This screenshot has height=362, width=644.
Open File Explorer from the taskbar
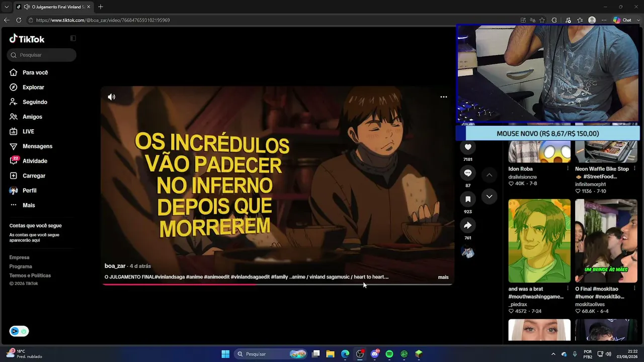click(x=330, y=354)
